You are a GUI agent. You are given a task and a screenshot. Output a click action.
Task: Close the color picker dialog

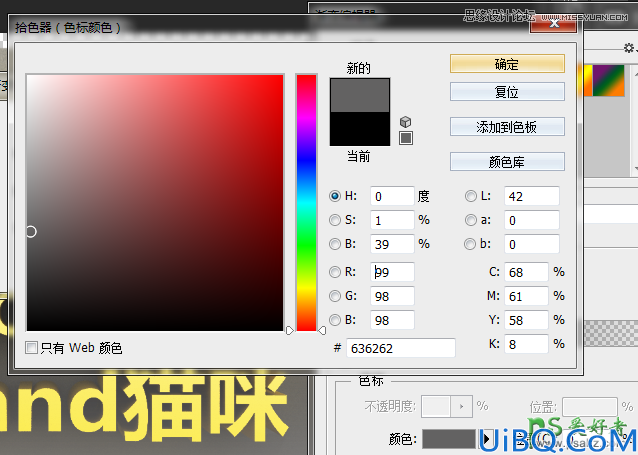coord(553,24)
